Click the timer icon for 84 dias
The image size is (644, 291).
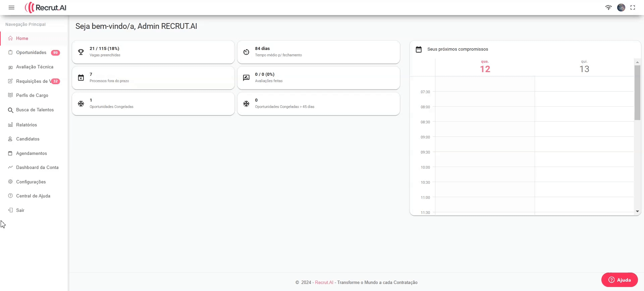(246, 52)
